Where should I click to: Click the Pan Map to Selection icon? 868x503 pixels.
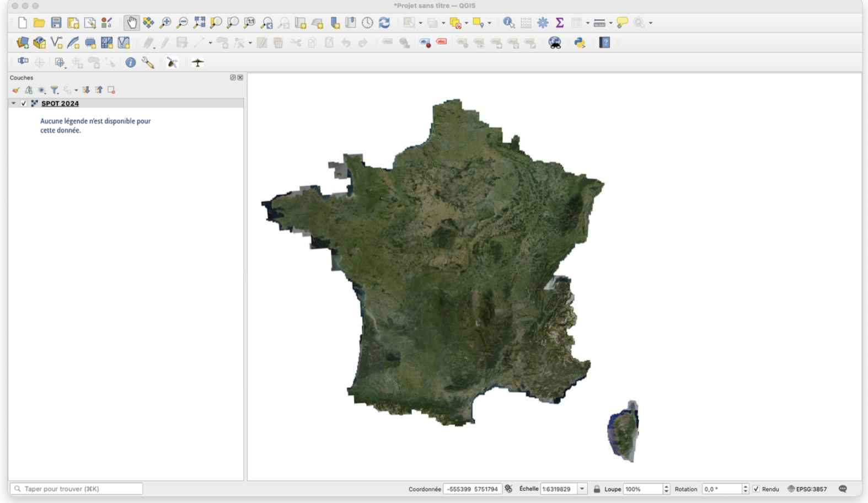pyautogui.click(x=148, y=23)
